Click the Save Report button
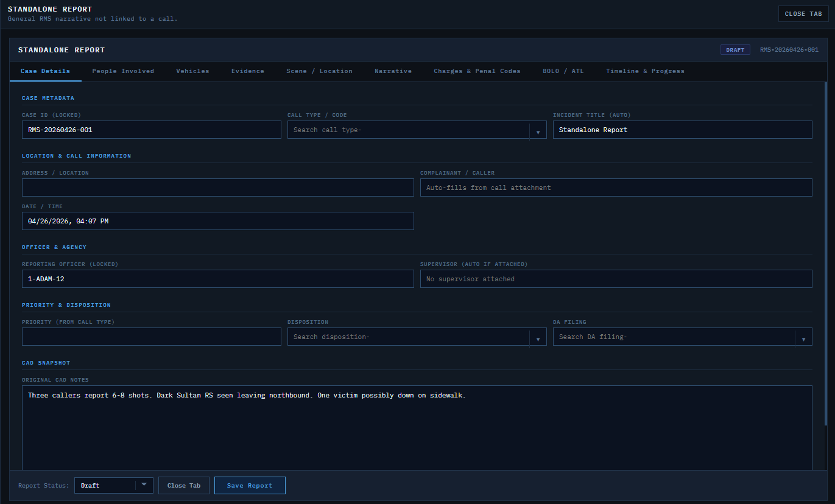This screenshot has height=504, width=835. pos(250,485)
